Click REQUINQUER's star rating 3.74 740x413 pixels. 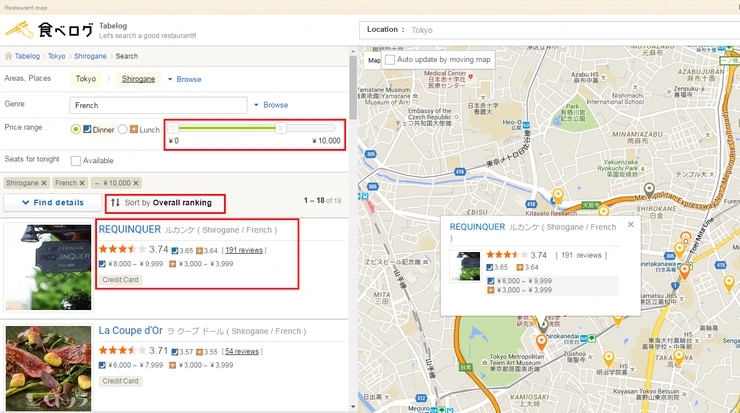tap(133, 249)
